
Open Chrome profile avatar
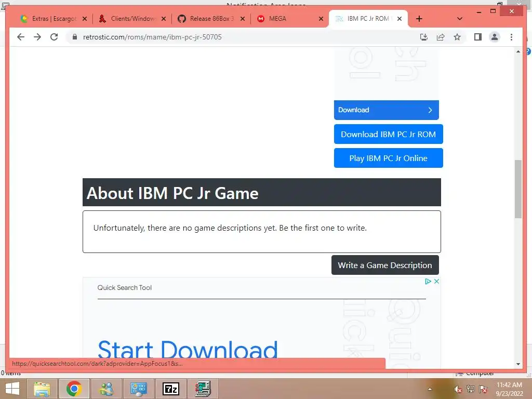495,37
